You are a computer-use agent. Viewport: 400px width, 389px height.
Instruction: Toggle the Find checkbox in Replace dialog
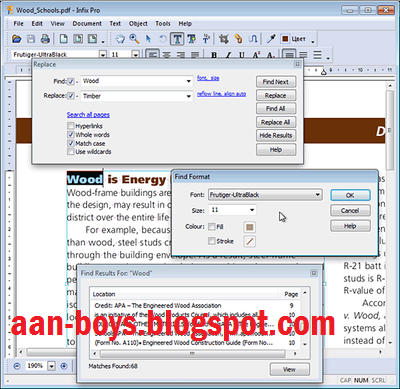point(71,81)
